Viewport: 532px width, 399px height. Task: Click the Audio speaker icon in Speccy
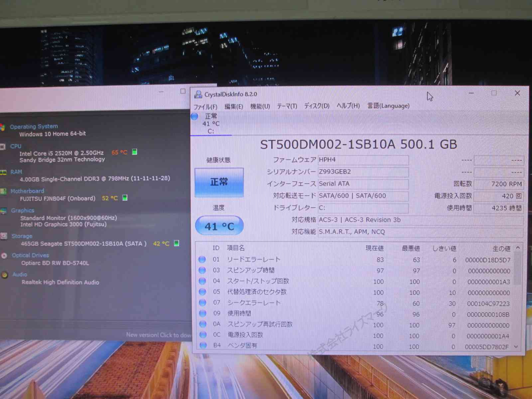(5, 275)
